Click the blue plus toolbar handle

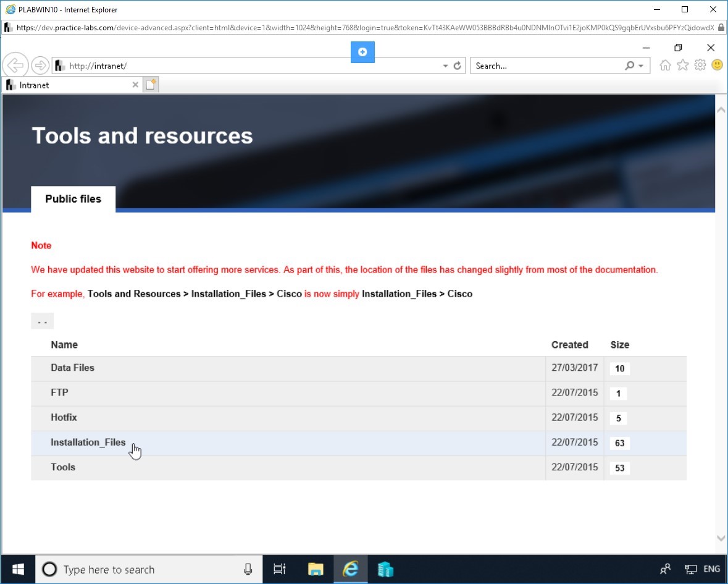[362, 52]
